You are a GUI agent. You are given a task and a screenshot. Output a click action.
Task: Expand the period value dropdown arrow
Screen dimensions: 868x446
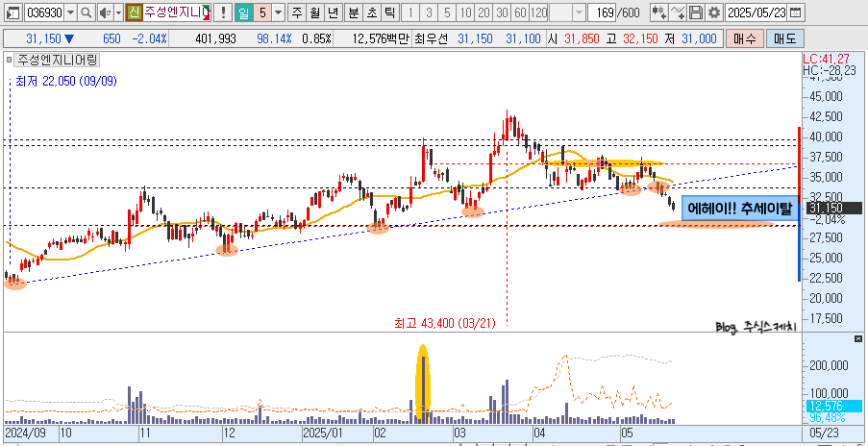click(279, 12)
